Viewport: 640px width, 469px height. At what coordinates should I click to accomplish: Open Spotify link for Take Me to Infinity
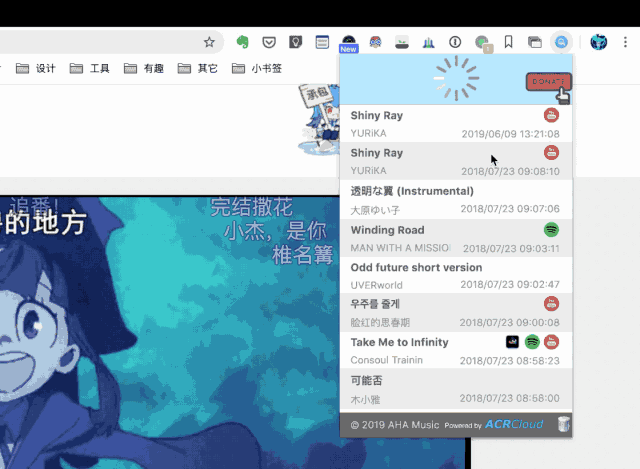[532, 342]
